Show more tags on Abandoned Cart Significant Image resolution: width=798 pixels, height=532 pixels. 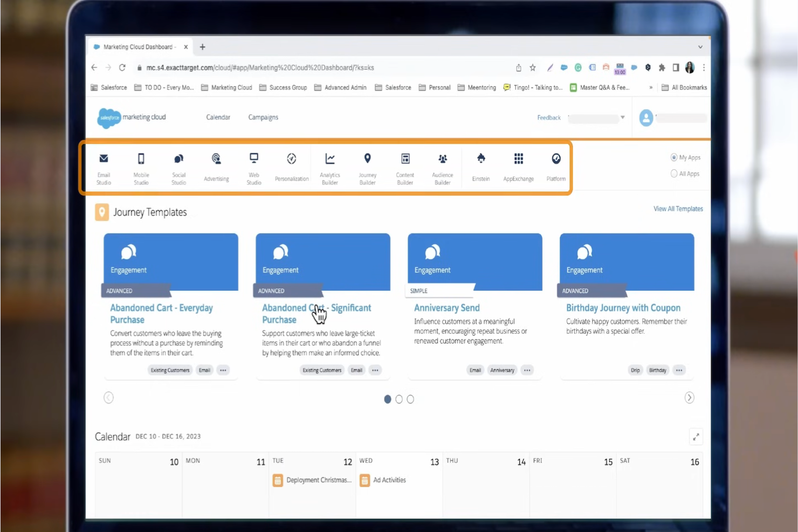[x=375, y=370]
